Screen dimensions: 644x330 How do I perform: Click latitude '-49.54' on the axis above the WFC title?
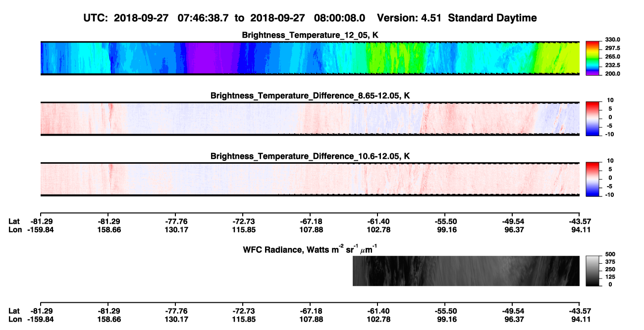[x=512, y=221]
